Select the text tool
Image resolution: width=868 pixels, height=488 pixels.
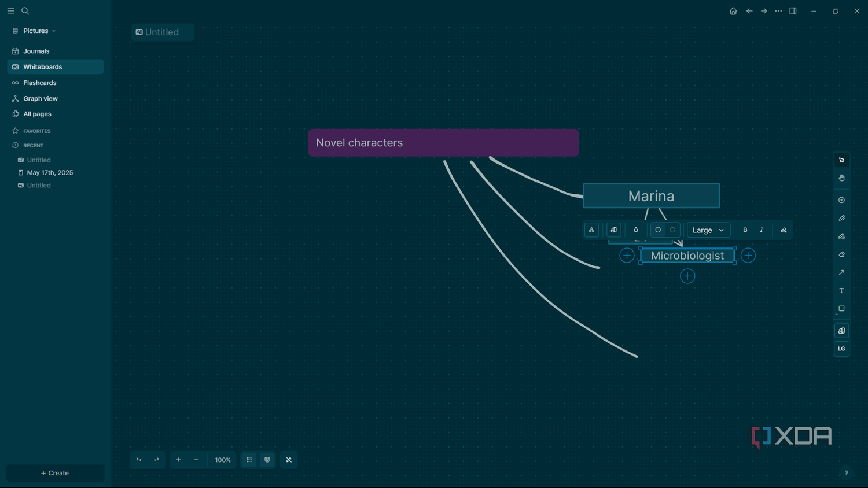pos(841,290)
